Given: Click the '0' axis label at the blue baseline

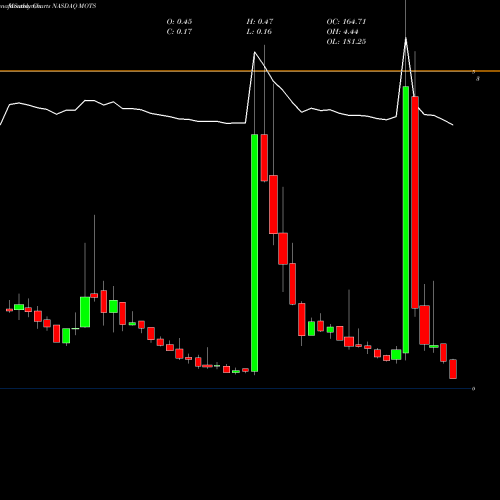Looking at the screenshot, I should point(473,389).
